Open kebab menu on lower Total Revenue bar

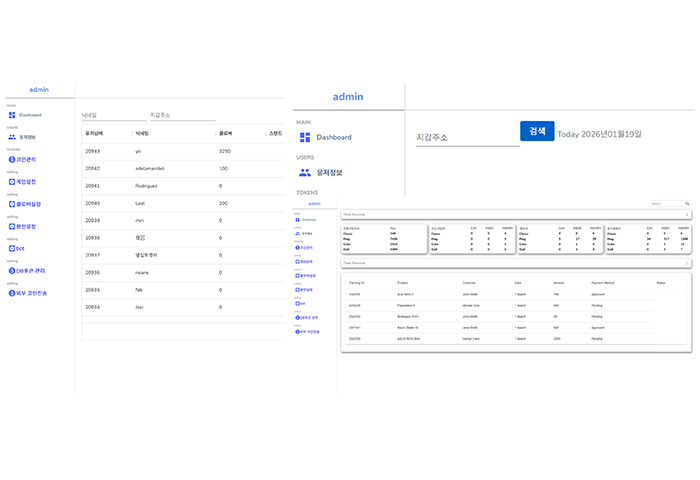(687, 263)
